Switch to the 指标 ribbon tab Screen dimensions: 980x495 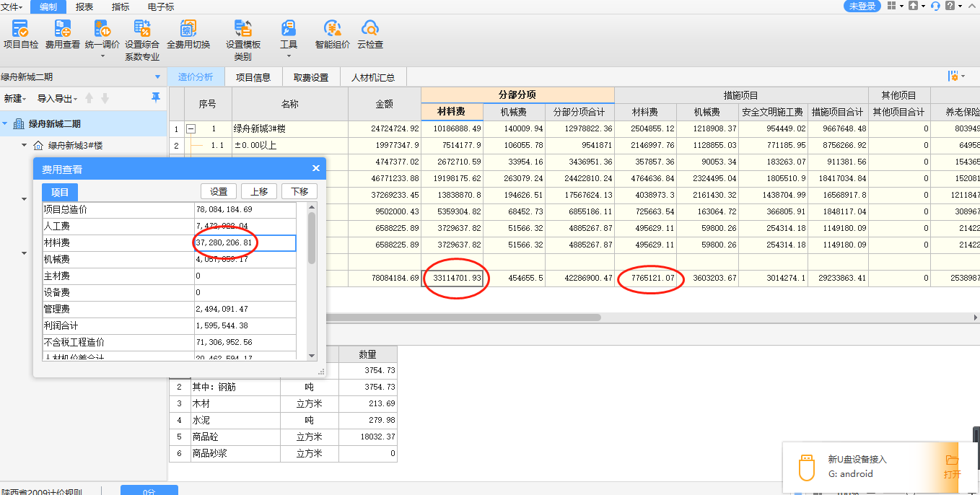(x=121, y=6)
